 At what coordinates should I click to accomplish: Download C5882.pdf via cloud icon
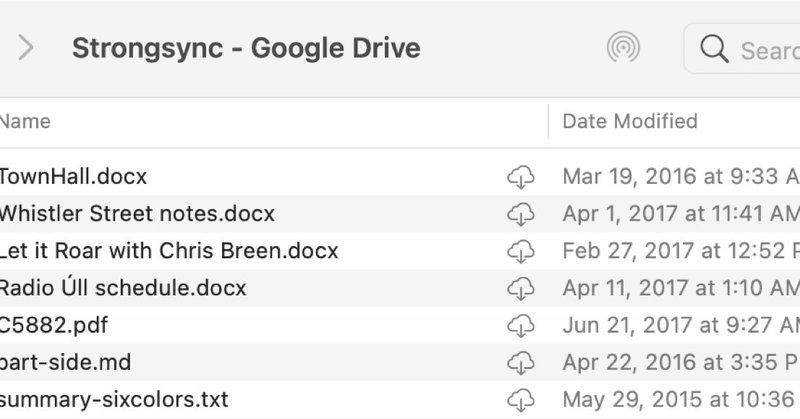521,326
